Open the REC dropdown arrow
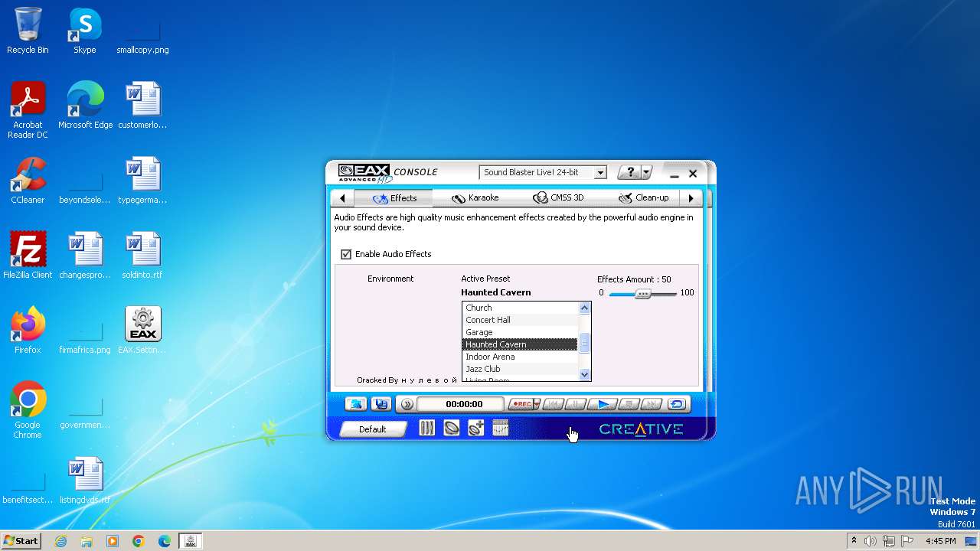 537,404
